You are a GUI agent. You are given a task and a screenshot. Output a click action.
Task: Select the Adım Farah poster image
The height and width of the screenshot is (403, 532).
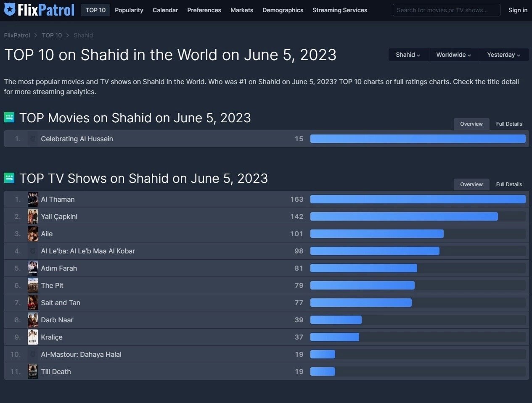click(x=33, y=268)
